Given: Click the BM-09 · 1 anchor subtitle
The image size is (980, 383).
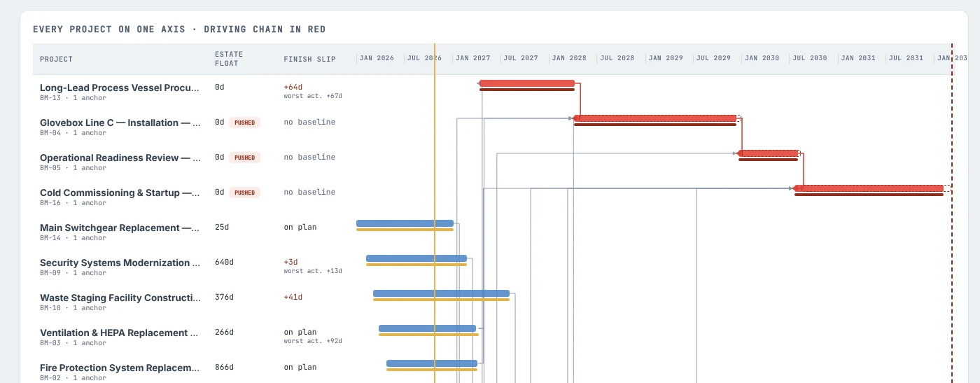Looking at the screenshot, I should point(73,273).
